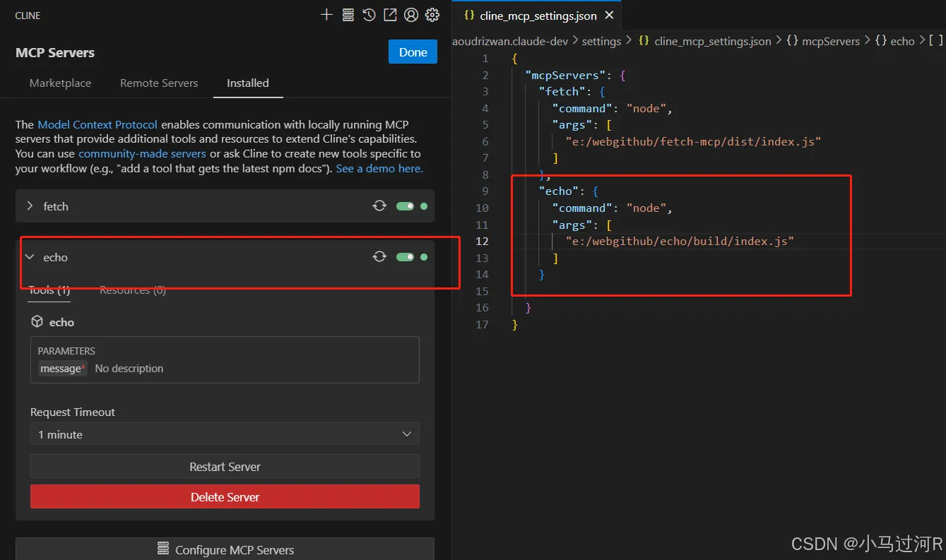Open the History clock icon
The width and height of the screenshot is (946, 560).
369,15
